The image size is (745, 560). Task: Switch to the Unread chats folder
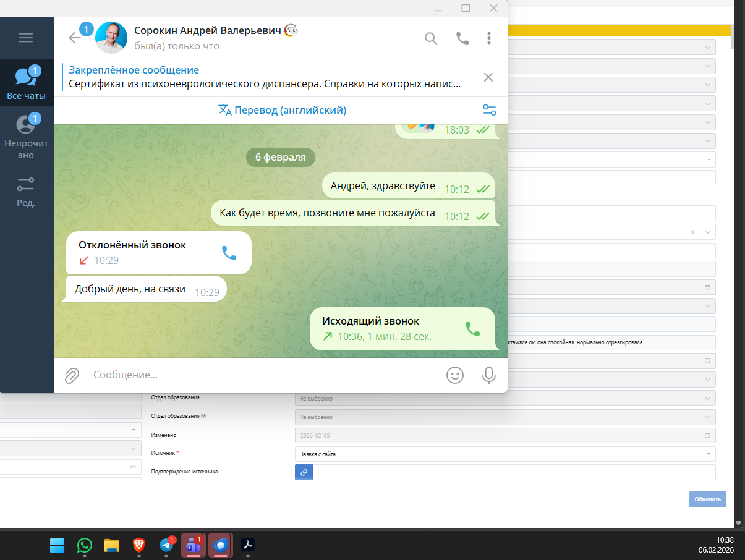tap(27, 137)
